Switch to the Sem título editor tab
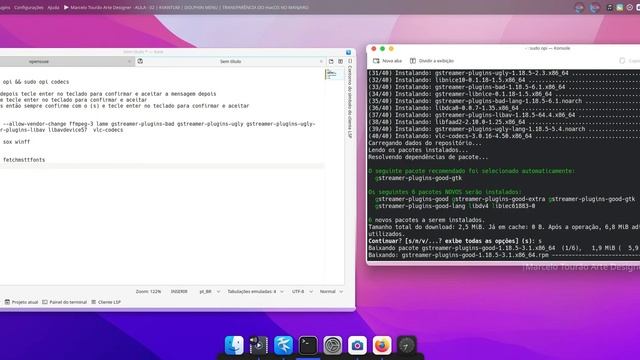The height and width of the screenshot is (360, 640). coord(231,62)
